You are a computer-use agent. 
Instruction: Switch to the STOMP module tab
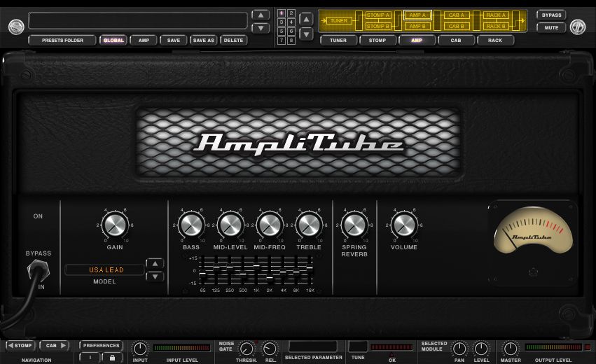377,41
